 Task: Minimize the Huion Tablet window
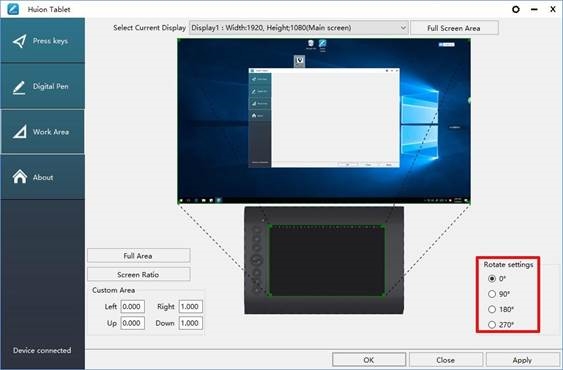point(534,9)
